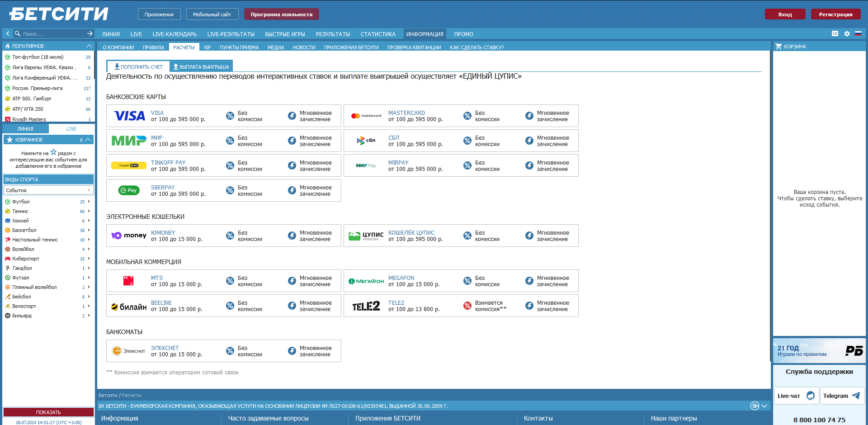Click the Элекснет logo
The height and width of the screenshot is (425, 868).
pos(129,351)
